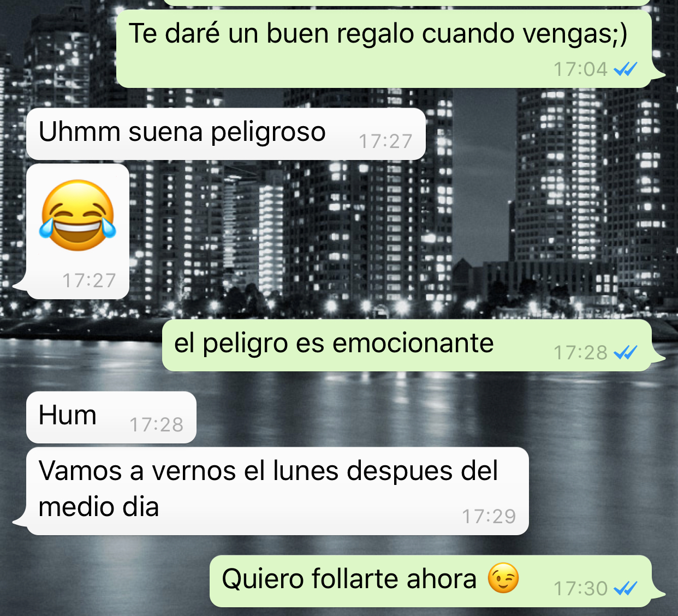
Task: Tap the partially visible green bubble at top
Action: click(x=407, y=2)
